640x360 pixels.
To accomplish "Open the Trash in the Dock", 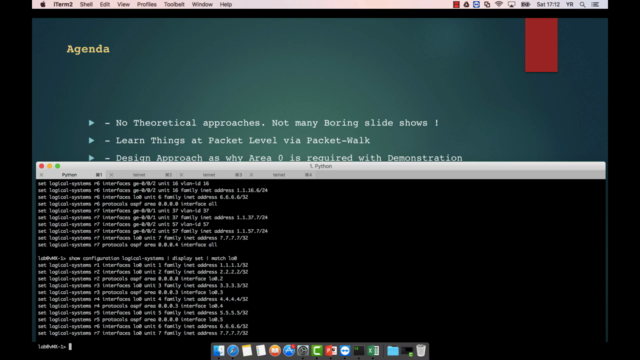I will pyautogui.click(x=421, y=351).
